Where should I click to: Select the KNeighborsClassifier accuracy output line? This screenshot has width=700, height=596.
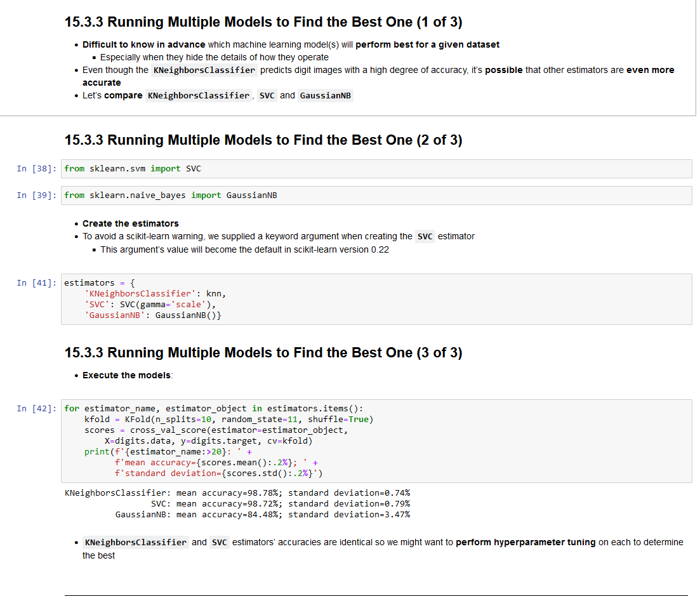point(237,493)
